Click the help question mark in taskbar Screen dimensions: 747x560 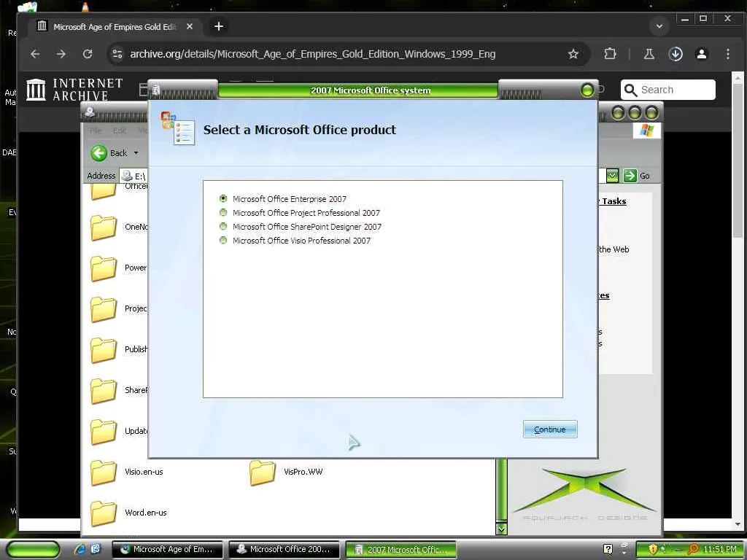tap(608, 549)
